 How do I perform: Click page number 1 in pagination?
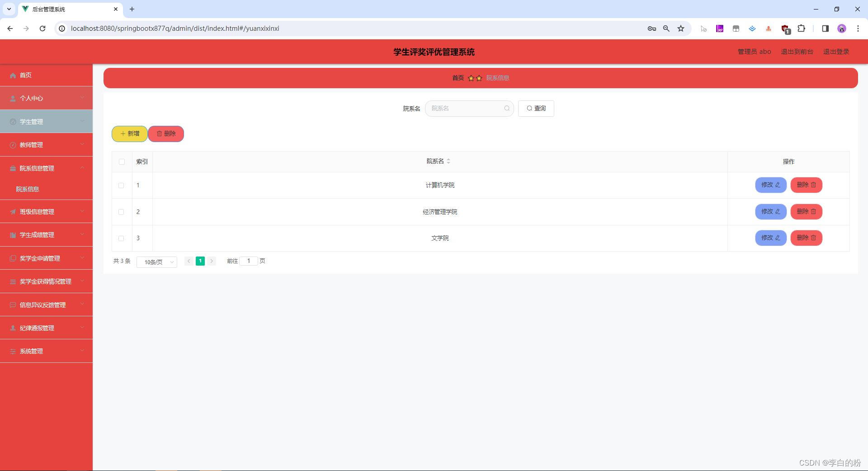click(200, 261)
